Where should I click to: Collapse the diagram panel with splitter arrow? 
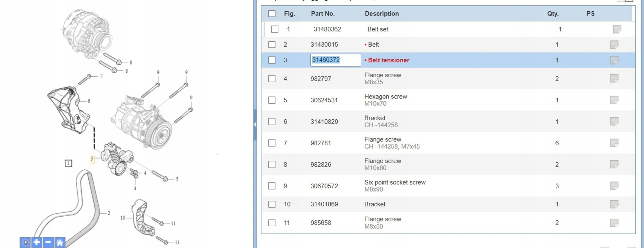[x=255, y=125]
